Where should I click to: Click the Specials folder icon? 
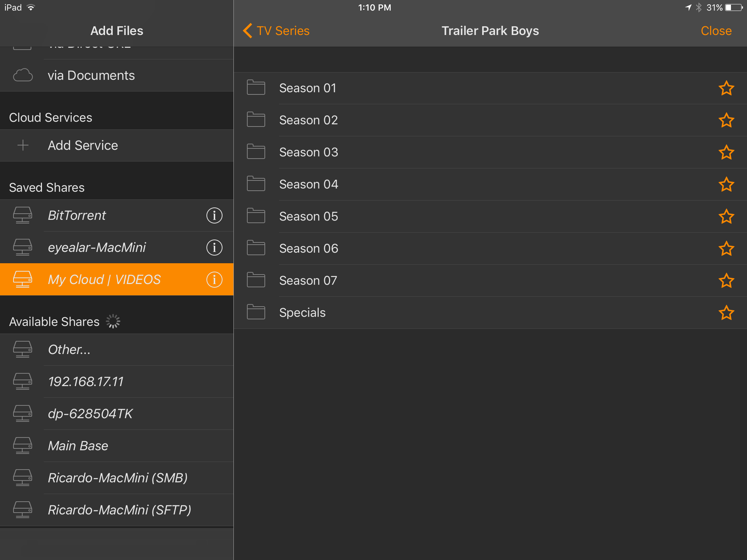(x=256, y=312)
